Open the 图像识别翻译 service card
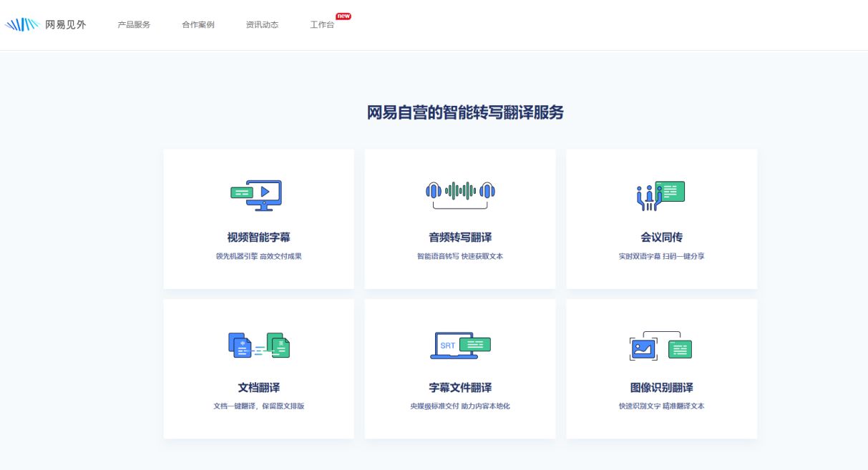Viewport: 868px width, 470px height. (661, 368)
